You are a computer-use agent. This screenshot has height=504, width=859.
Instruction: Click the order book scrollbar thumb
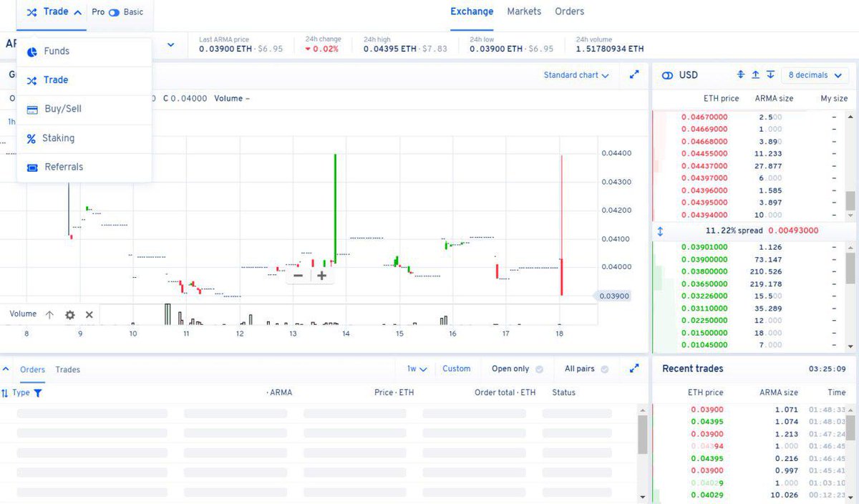[850, 200]
